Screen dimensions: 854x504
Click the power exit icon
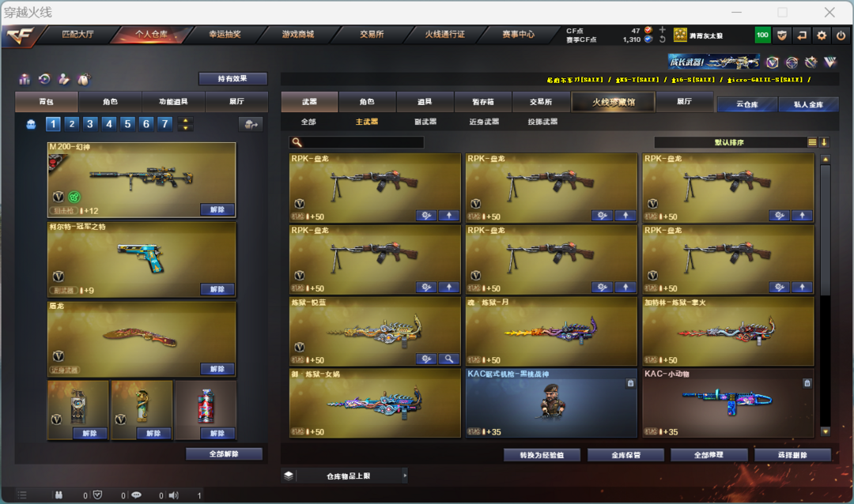tap(841, 36)
